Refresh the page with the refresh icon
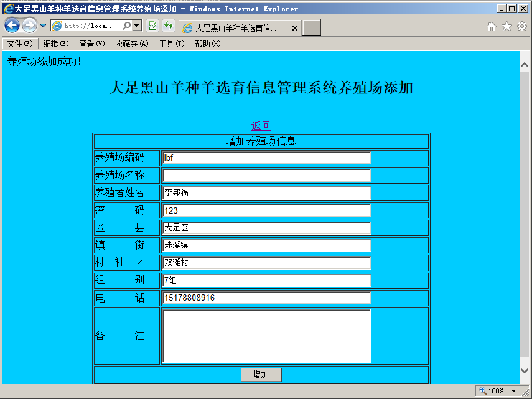Image resolution: width=532 pixels, height=399 pixels. (x=169, y=26)
